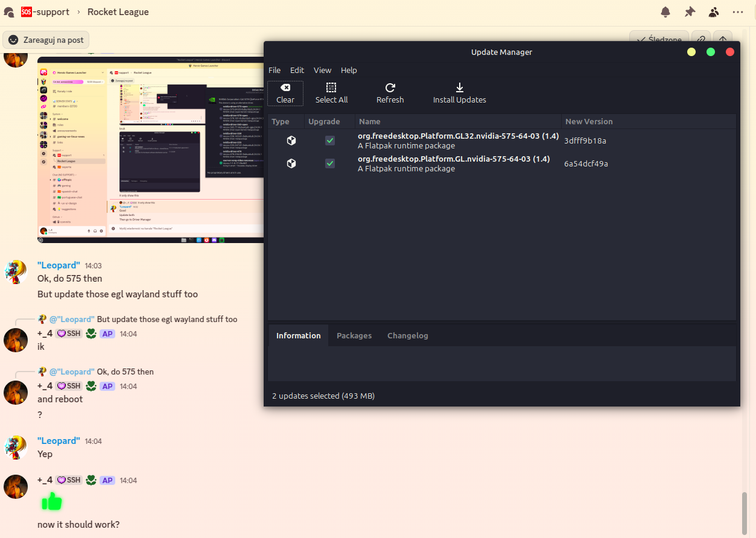Click the Zareaguj na post button
This screenshot has height=538, width=756.
pos(46,40)
